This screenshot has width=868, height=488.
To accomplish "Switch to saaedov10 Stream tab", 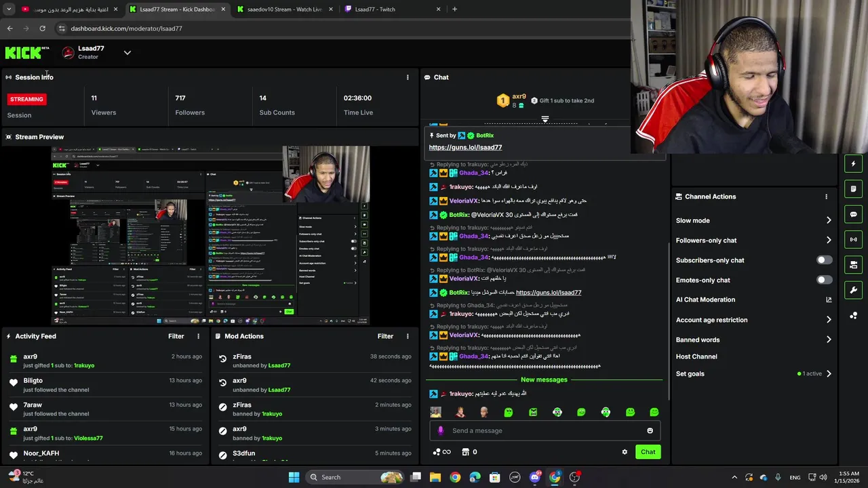I will [x=285, y=9].
